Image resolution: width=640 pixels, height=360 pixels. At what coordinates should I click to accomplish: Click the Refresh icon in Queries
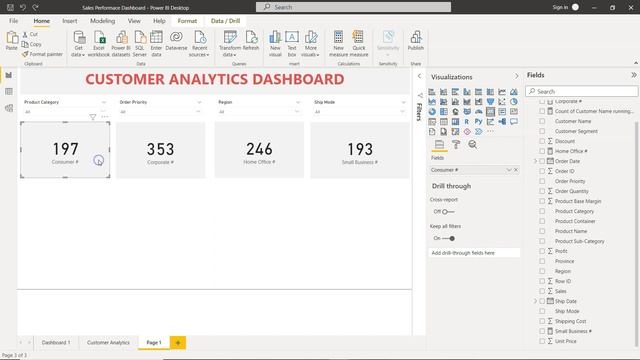tap(251, 38)
